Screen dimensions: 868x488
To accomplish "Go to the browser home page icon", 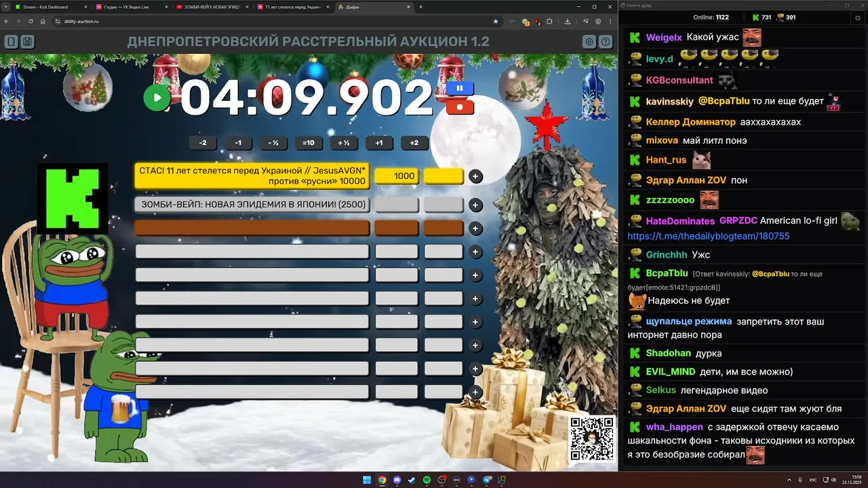I will pos(43,21).
